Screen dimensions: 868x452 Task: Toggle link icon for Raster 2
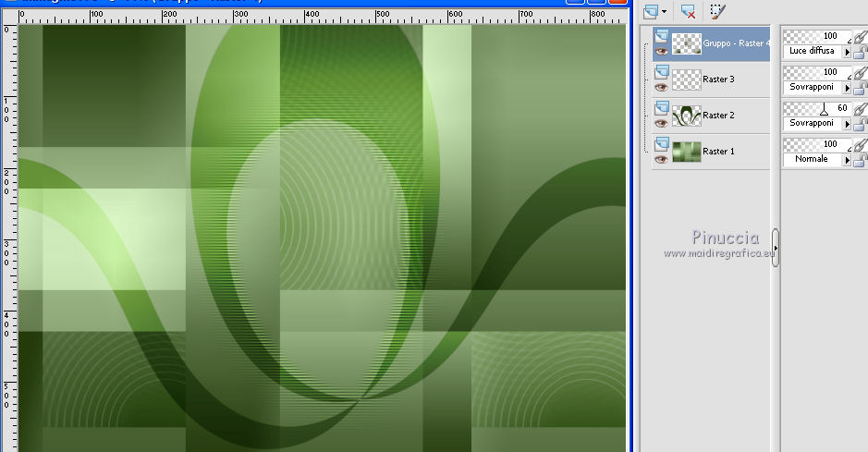[x=861, y=108]
